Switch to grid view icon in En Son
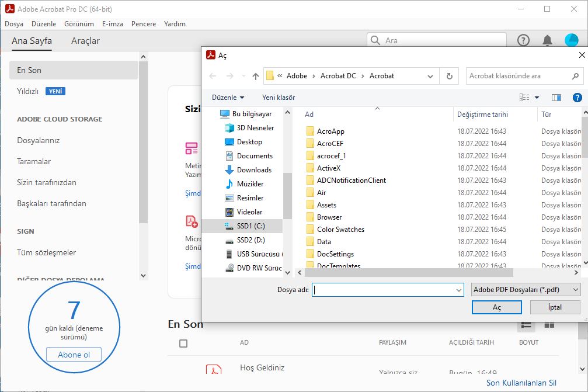Screen dimensions: 588x392 coord(549,325)
